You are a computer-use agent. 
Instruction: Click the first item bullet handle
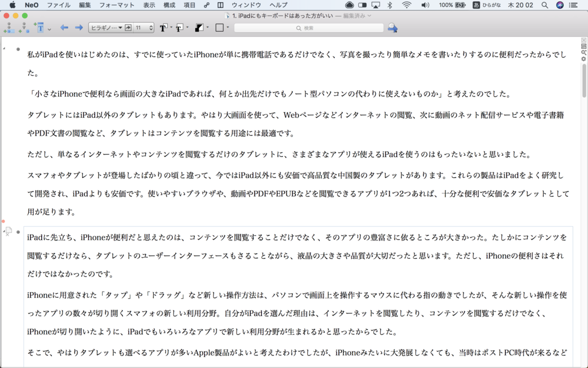(x=18, y=49)
